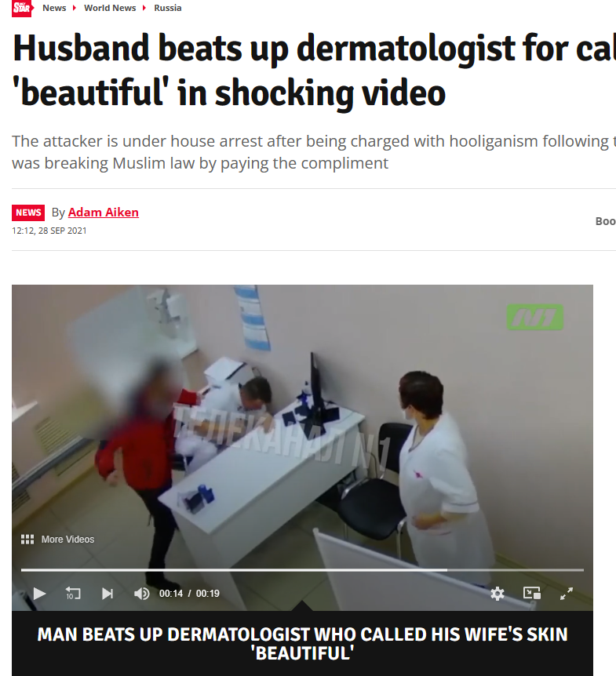Rewind video ten seconds

pos(72,594)
